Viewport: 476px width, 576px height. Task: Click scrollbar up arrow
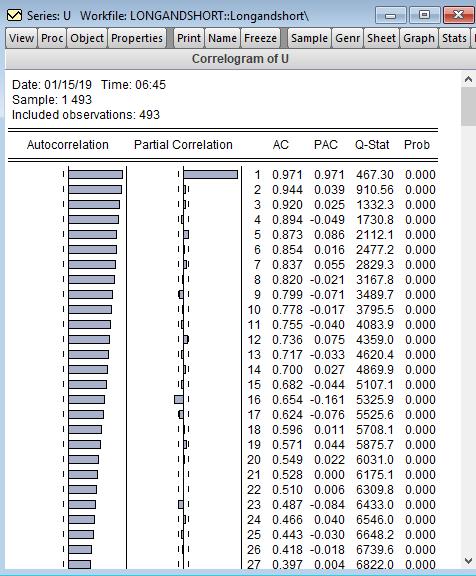pos(468,79)
